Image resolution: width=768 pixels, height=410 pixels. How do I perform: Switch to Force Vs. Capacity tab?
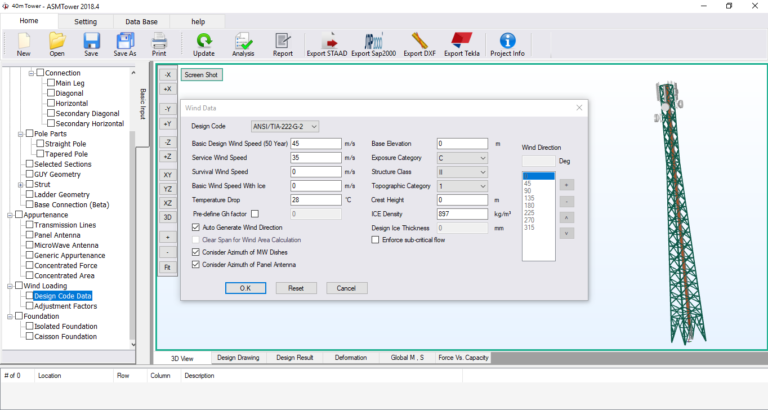click(463, 358)
